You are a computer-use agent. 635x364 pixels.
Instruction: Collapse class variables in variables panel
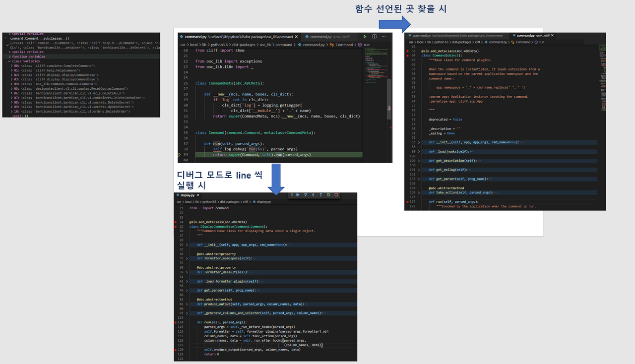pyautogui.click(x=9, y=61)
